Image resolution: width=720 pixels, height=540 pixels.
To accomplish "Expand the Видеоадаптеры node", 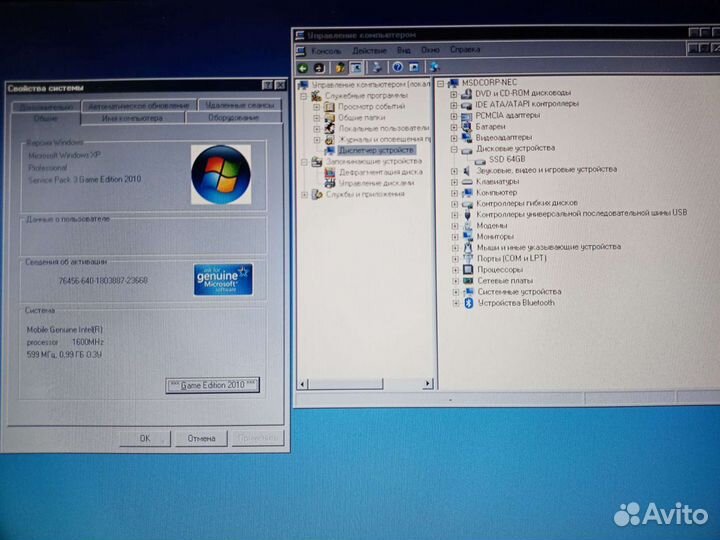I will click(x=455, y=137).
